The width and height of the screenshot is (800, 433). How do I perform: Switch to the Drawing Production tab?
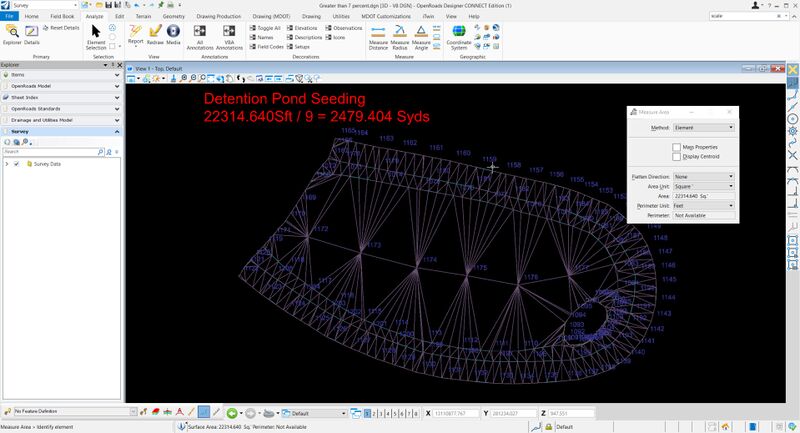[x=218, y=16]
